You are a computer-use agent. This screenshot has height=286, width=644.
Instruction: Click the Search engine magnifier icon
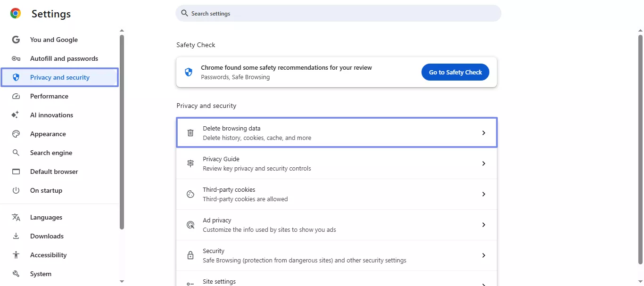pos(16,152)
